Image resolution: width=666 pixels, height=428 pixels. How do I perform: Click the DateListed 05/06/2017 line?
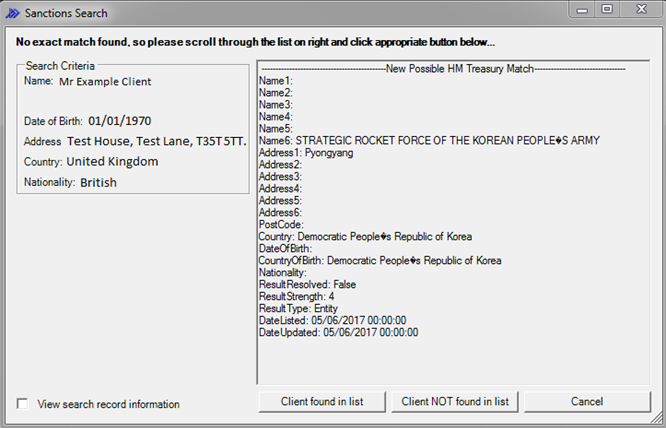(332, 321)
